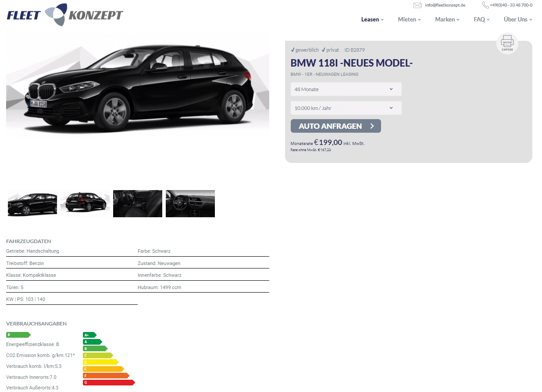Click 'Verbrauch Innerorts:7.0' text
542x392 pixels.
pyautogui.click(x=31, y=377)
